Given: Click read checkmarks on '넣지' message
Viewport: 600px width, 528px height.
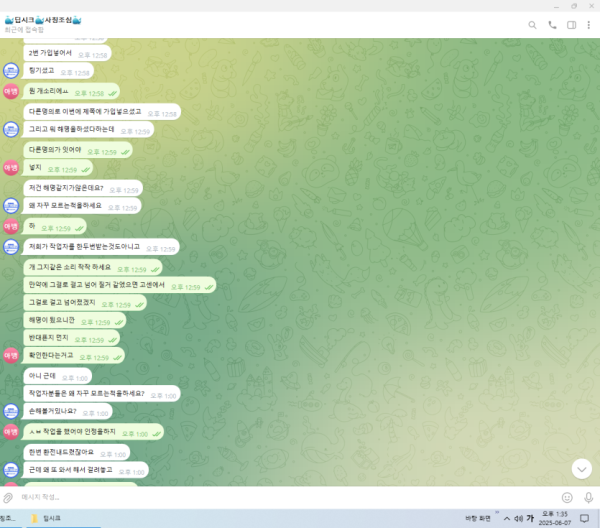Looking at the screenshot, I should (85, 169).
